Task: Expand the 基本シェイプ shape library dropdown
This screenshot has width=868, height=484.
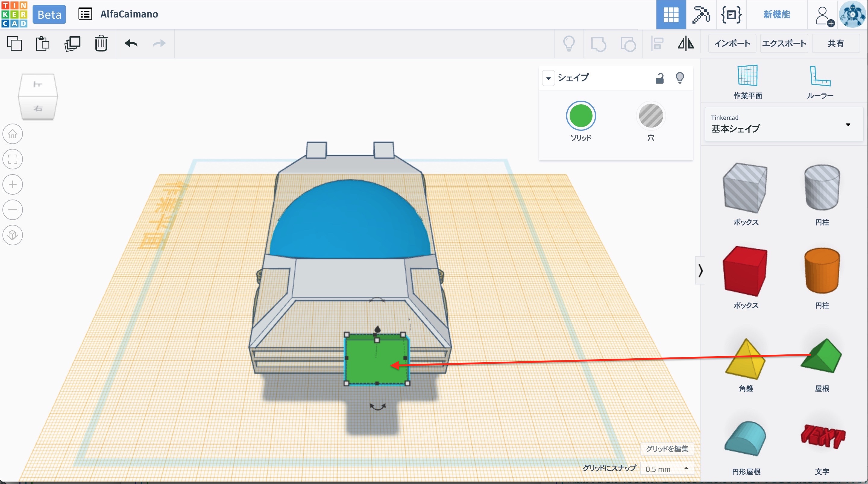Action: [848, 125]
